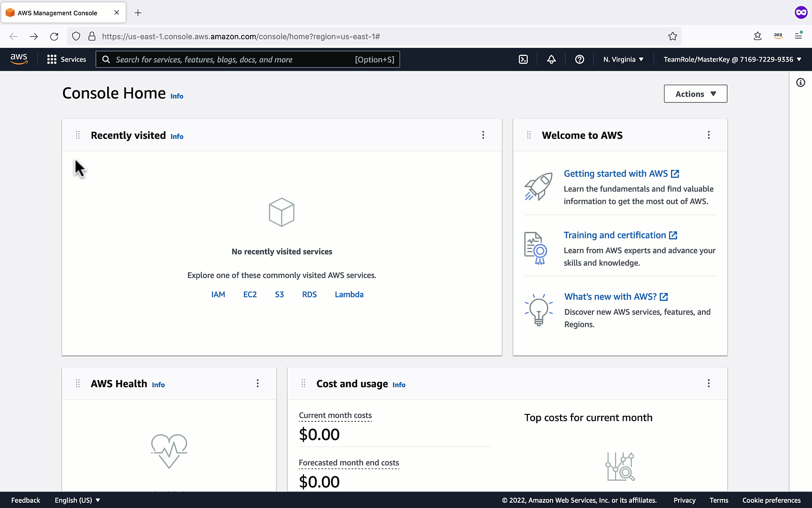Click the heart-pulse AWS Health icon
812x508 pixels.
[x=169, y=451]
